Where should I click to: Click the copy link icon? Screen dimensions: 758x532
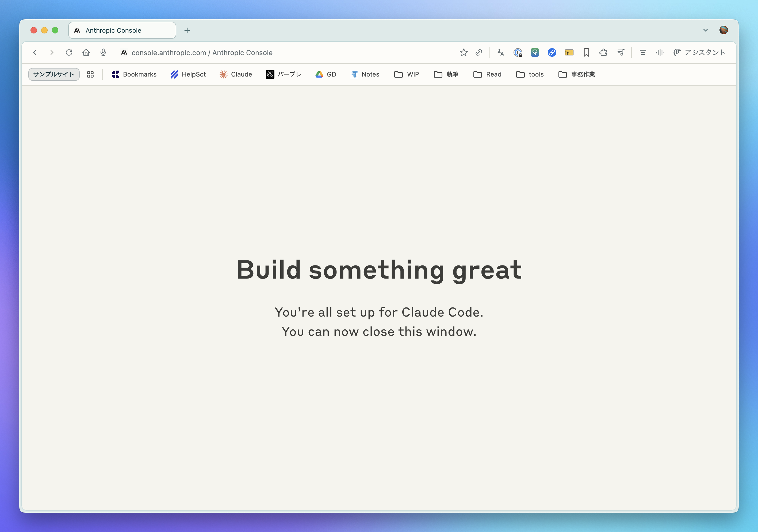pyautogui.click(x=479, y=52)
